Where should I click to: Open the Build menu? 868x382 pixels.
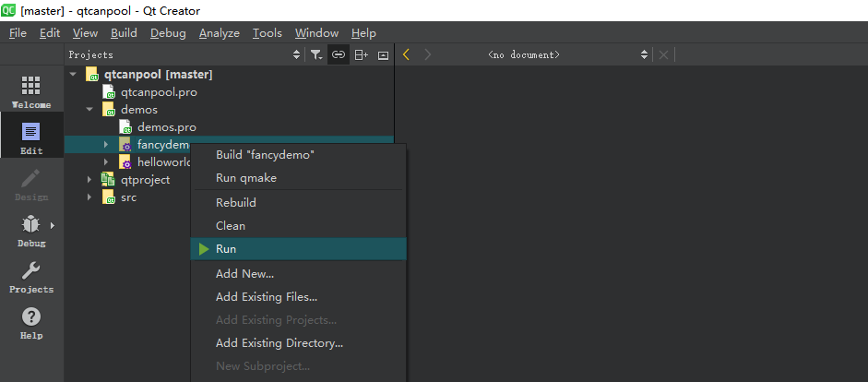click(x=124, y=33)
